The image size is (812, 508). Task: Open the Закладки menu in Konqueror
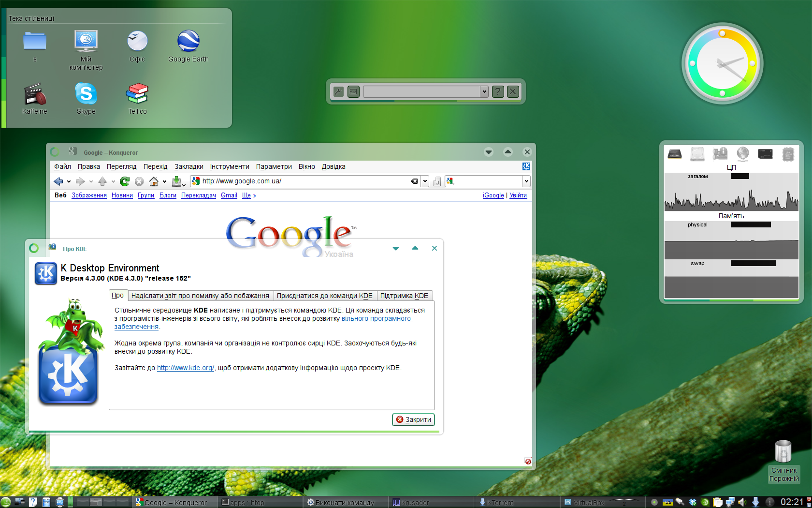[189, 166]
